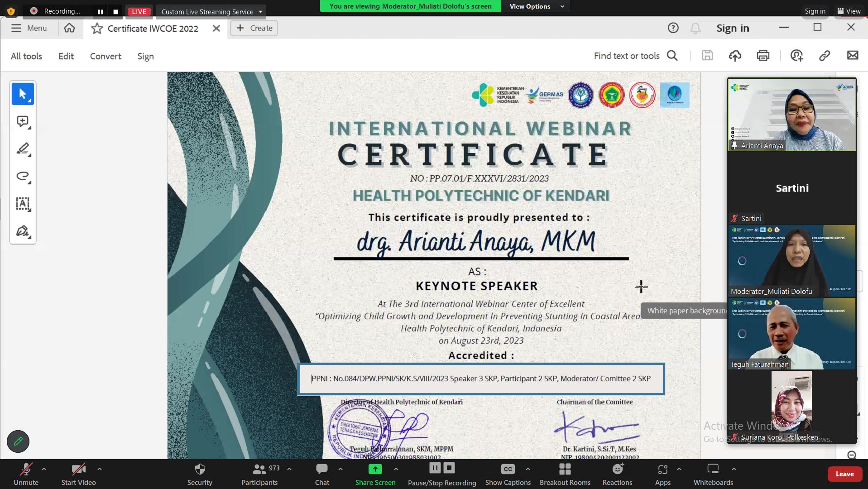This screenshot has height=489, width=868.
Task: Open the Zoom View layout button
Action: (x=849, y=11)
